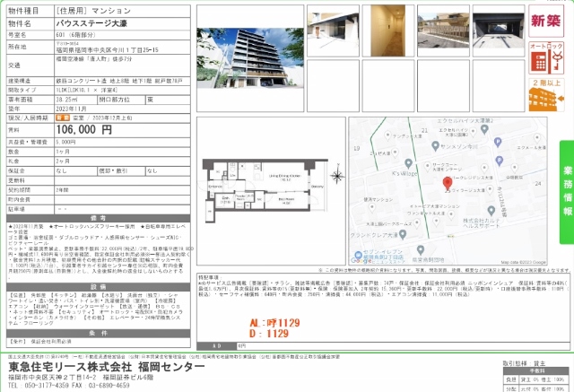Click the オートロック keypad and key icon

click(x=546, y=57)
